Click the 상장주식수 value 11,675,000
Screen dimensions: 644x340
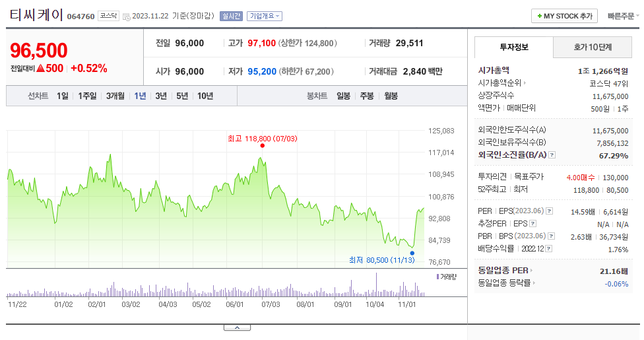point(610,96)
